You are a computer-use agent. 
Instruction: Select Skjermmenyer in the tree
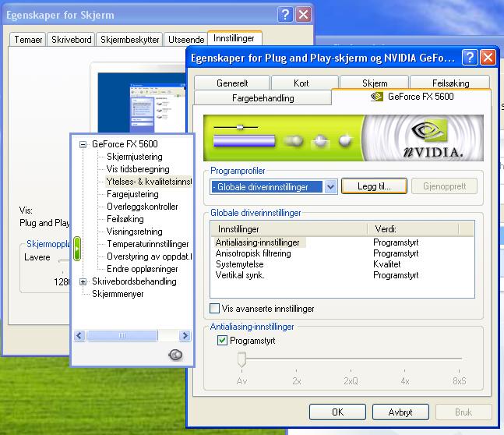click(118, 294)
